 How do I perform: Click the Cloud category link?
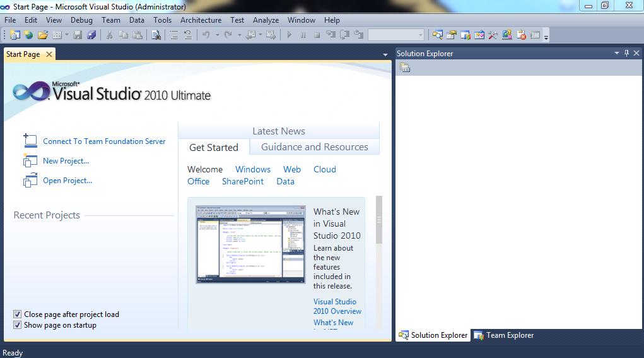pyautogui.click(x=324, y=169)
